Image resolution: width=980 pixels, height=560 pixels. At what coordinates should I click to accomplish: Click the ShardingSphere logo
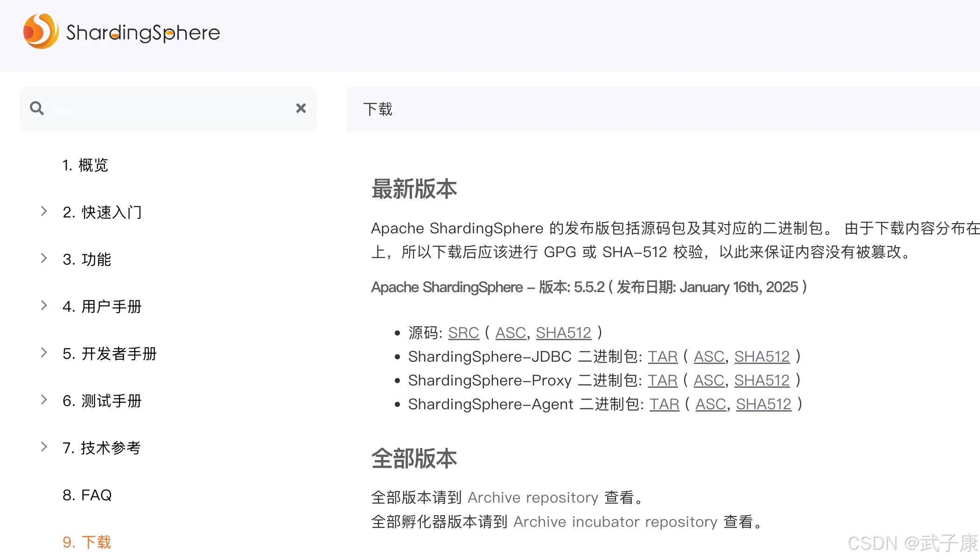pyautogui.click(x=121, y=31)
